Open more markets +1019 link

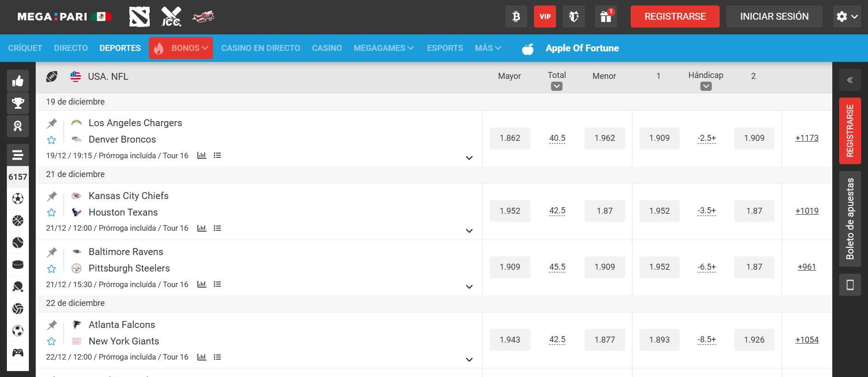coord(807,211)
